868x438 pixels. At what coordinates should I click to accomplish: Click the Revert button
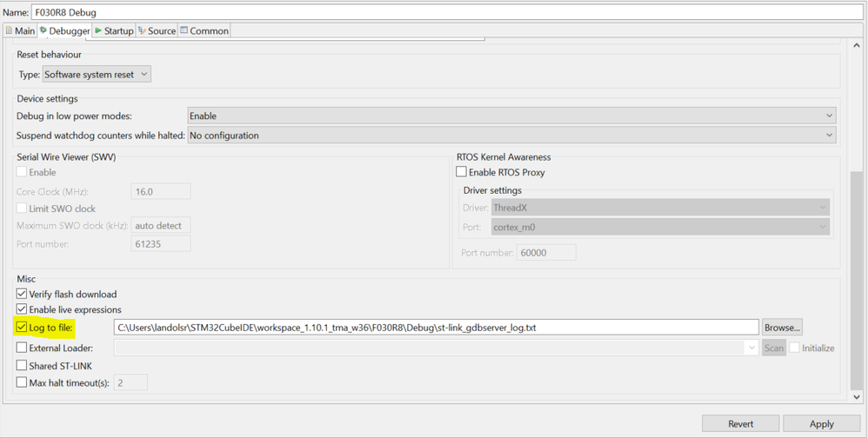click(741, 423)
